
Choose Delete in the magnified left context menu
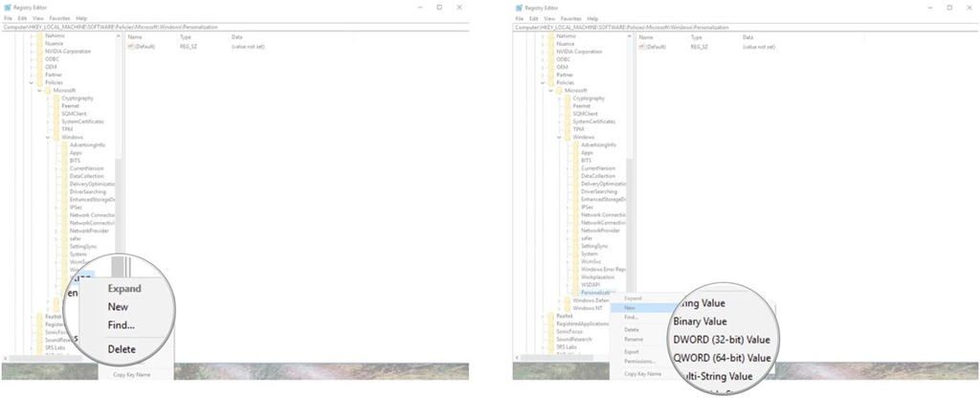click(122, 348)
